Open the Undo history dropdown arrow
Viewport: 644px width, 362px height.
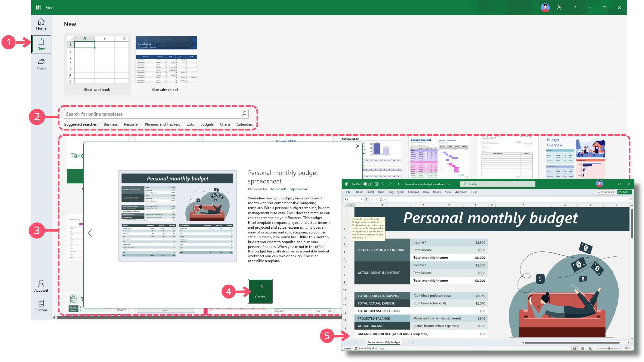386,184
